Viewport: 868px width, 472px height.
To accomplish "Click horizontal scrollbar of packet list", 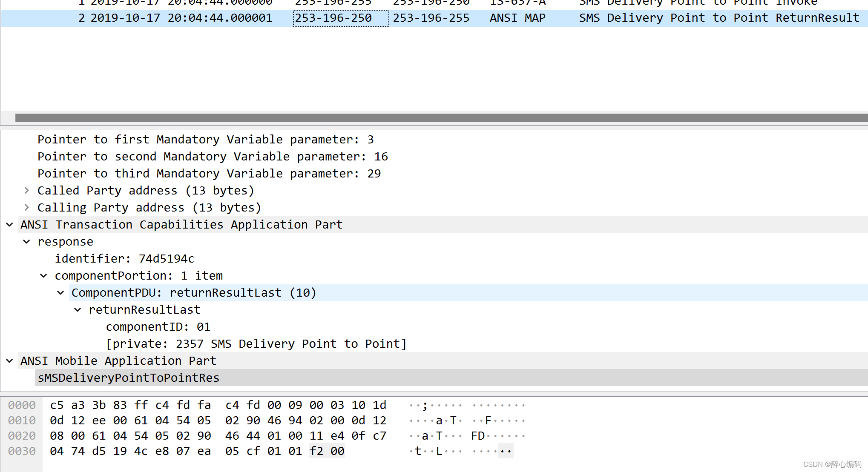I will [441, 117].
